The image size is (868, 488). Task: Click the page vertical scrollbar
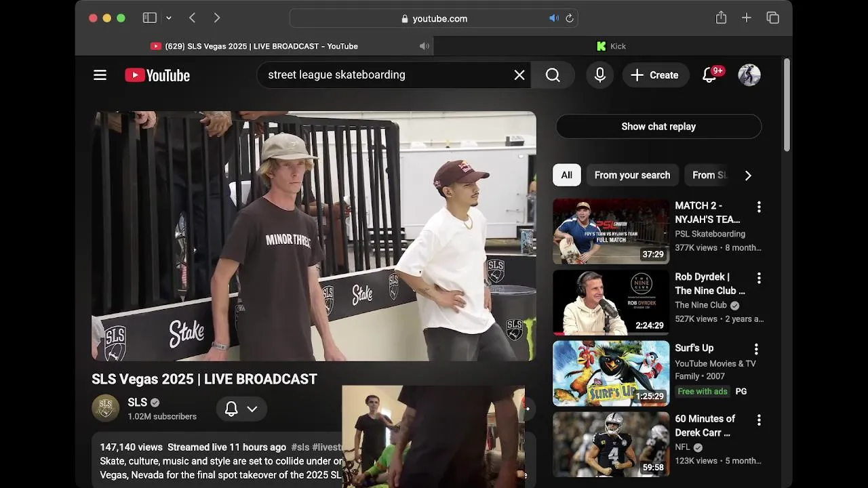point(787,105)
